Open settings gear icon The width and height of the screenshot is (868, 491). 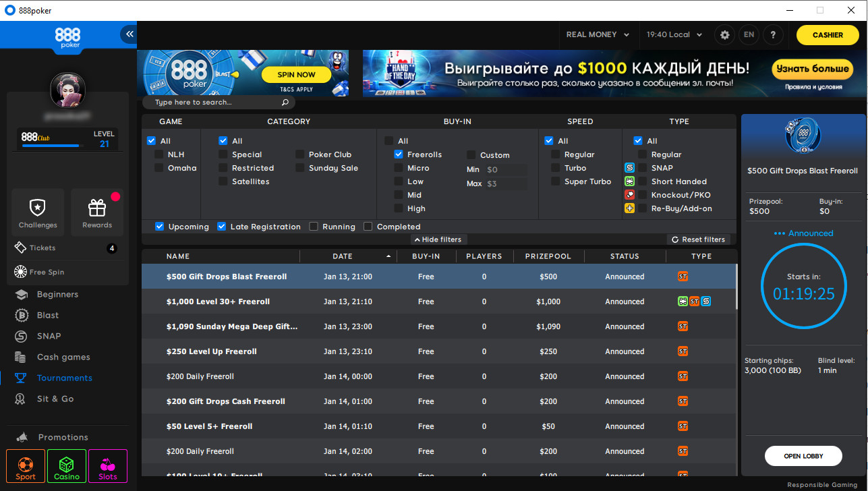(x=725, y=35)
